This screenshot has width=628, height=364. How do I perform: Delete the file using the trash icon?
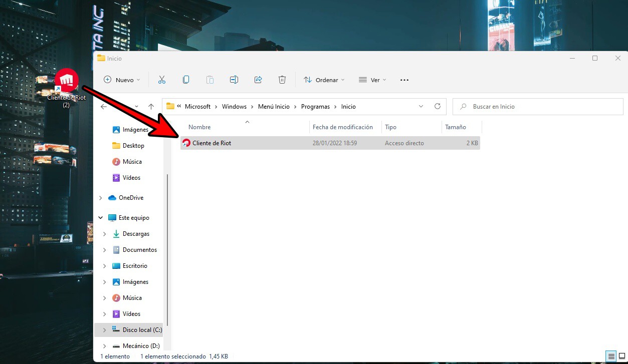[x=282, y=79]
